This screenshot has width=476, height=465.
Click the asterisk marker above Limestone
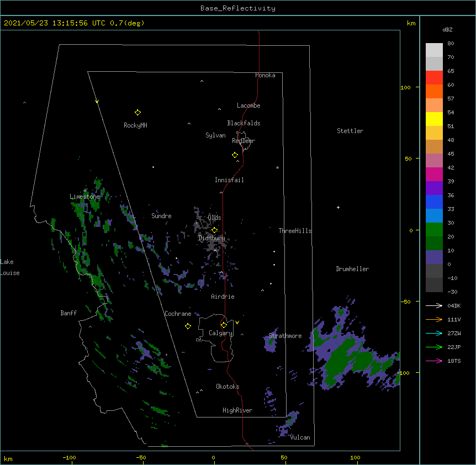tap(84, 191)
